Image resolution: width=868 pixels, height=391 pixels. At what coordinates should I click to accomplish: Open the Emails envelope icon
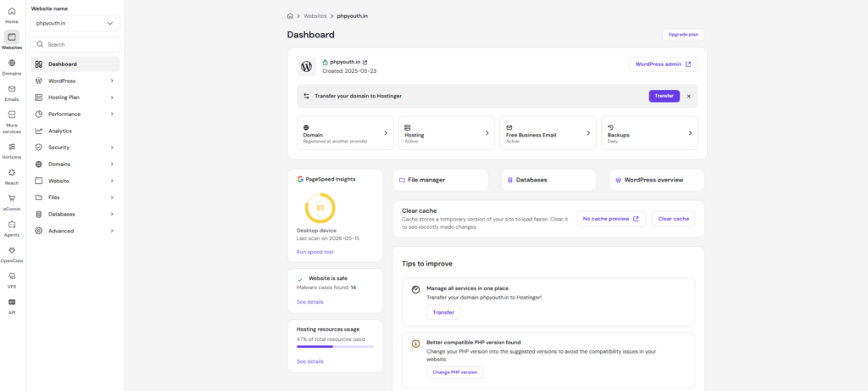[x=12, y=89]
